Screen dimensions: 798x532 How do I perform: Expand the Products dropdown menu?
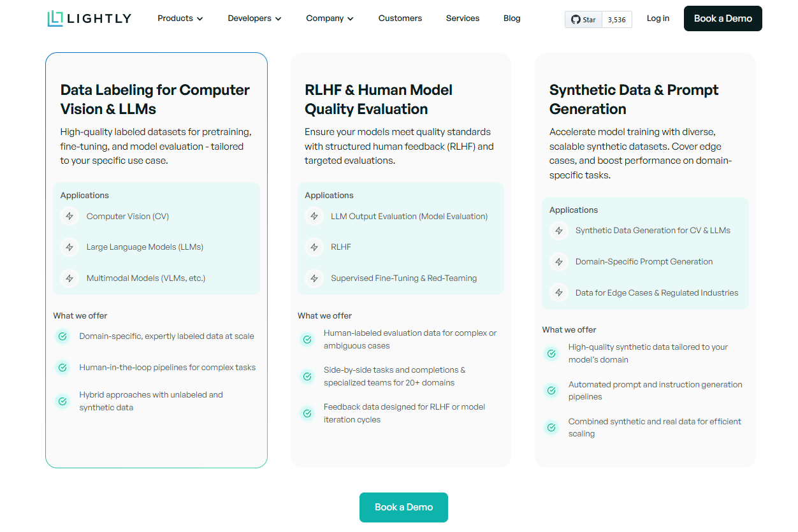[180, 18]
